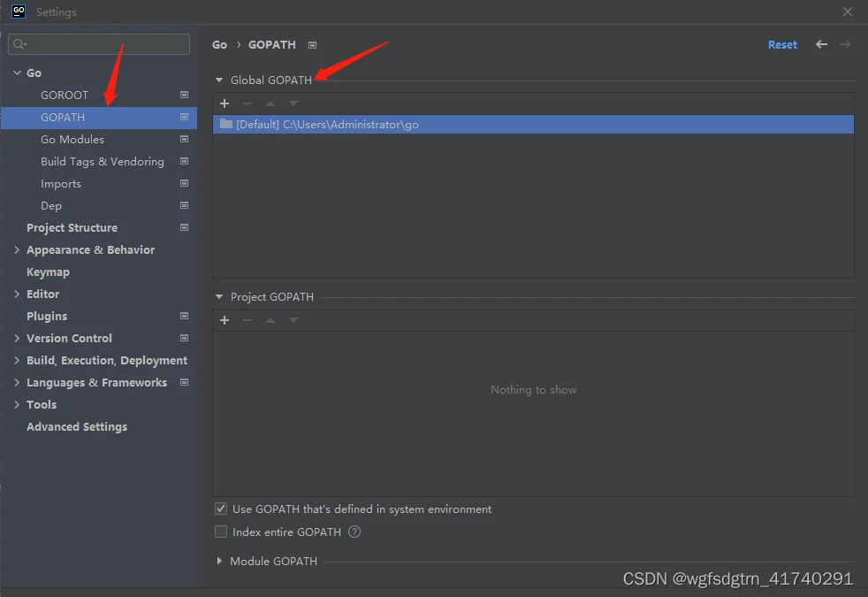The height and width of the screenshot is (597, 868).
Task: Move Project GOPATH entry up
Action: (270, 320)
